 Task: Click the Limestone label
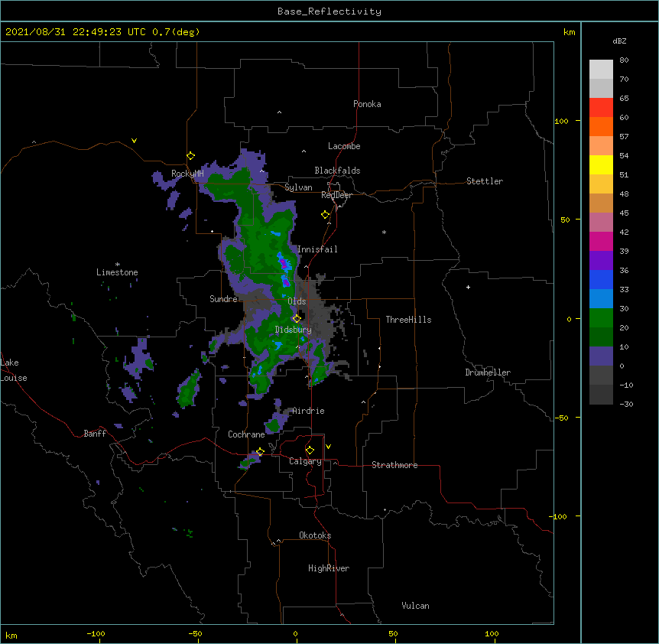point(117,272)
